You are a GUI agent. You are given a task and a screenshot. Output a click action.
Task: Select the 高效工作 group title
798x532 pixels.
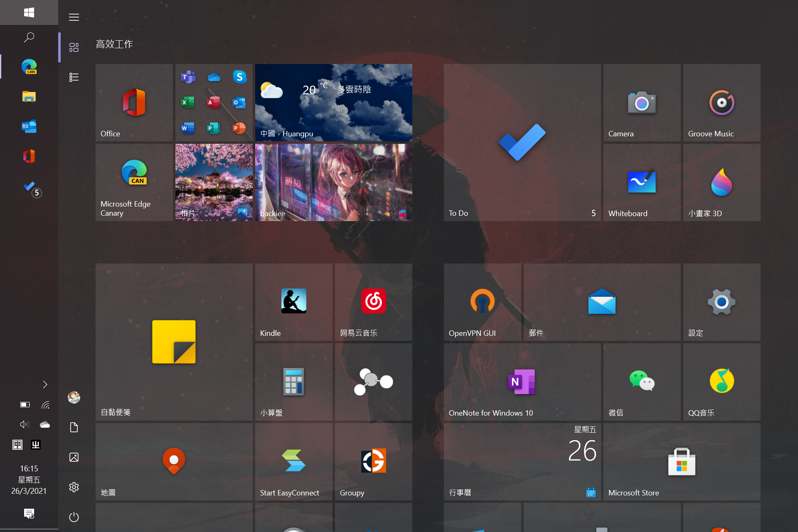(114, 44)
